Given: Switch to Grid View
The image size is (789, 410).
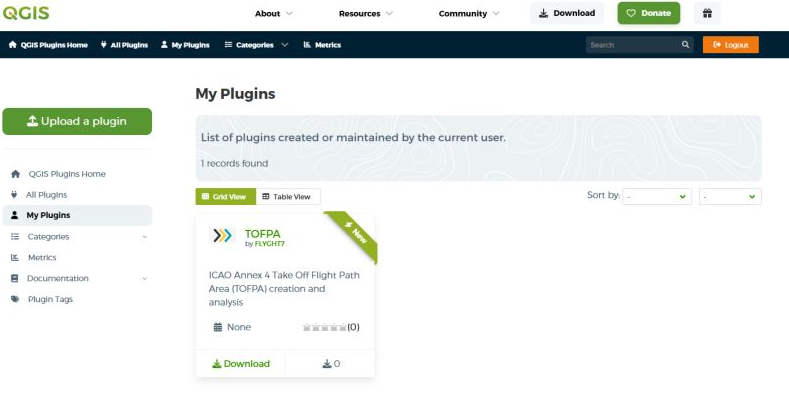Looking at the screenshot, I should pos(225,197).
